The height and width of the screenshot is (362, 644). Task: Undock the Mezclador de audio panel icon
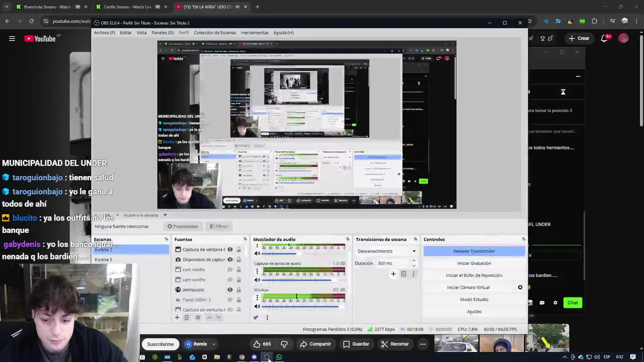pyautogui.click(x=348, y=239)
